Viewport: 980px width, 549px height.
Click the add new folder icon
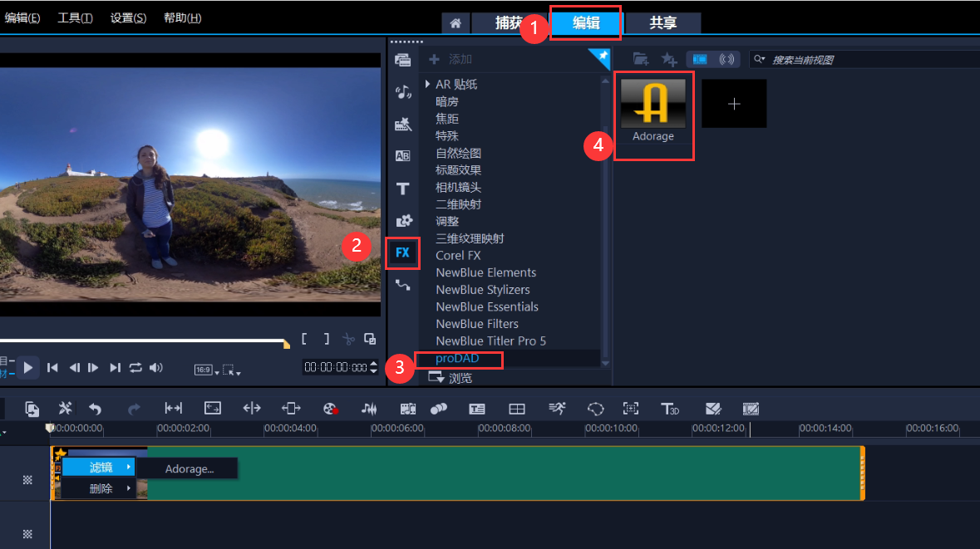pos(640,59)
